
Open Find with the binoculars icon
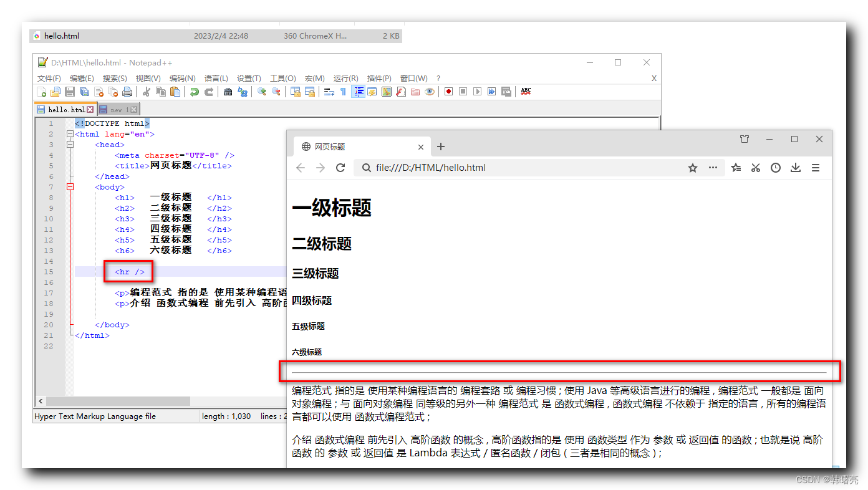click(x=228, y=92)
